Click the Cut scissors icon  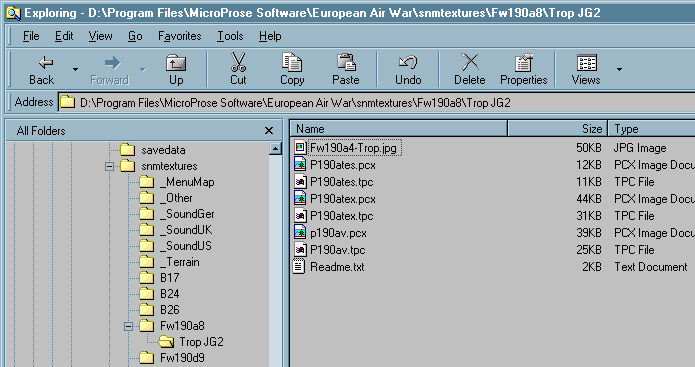[238, 62]
